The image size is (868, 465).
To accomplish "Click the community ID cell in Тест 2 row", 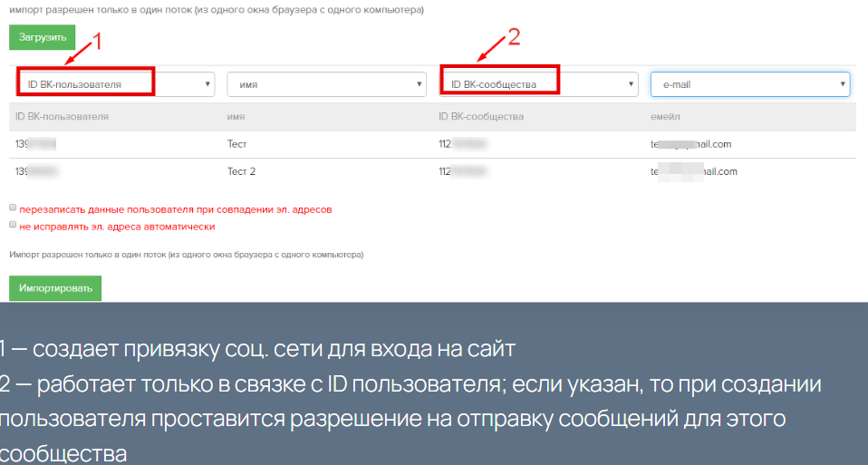I will [463, 171].
